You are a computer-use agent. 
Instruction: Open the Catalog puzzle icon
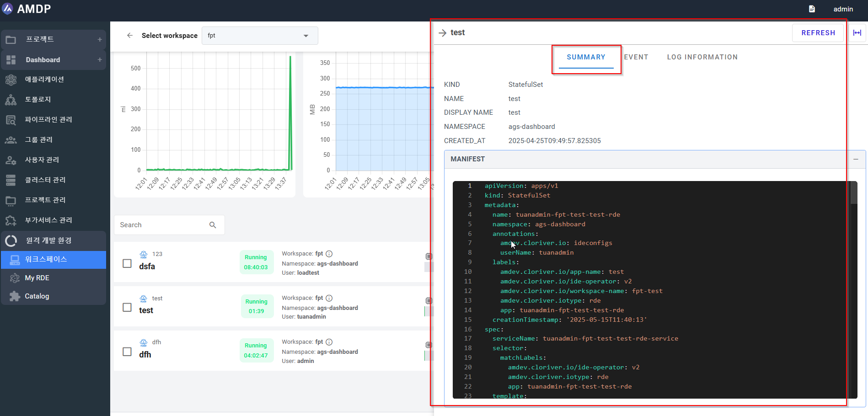tap(15, 296)
